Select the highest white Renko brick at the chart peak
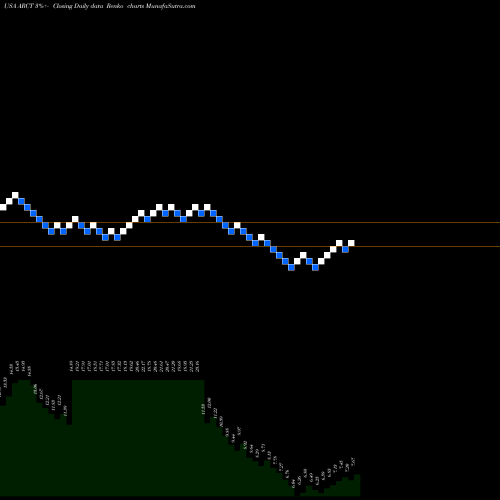 tap(15, 195)
